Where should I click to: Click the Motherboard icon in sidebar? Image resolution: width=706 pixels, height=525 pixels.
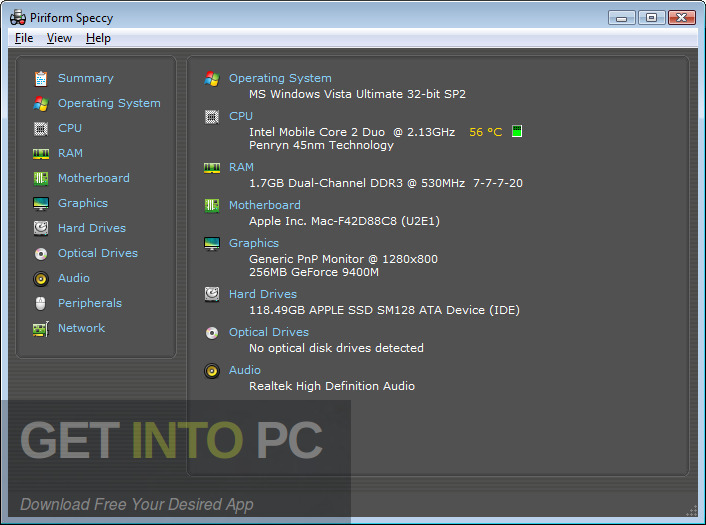click(41, 179)
